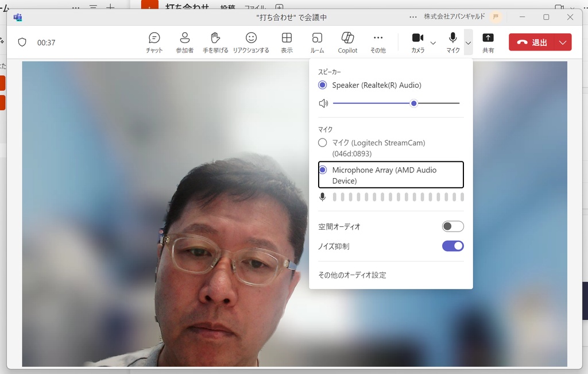588x374 pixels.
Task: Open the リアクションする reactions menu
Action: tap(251, 43)
